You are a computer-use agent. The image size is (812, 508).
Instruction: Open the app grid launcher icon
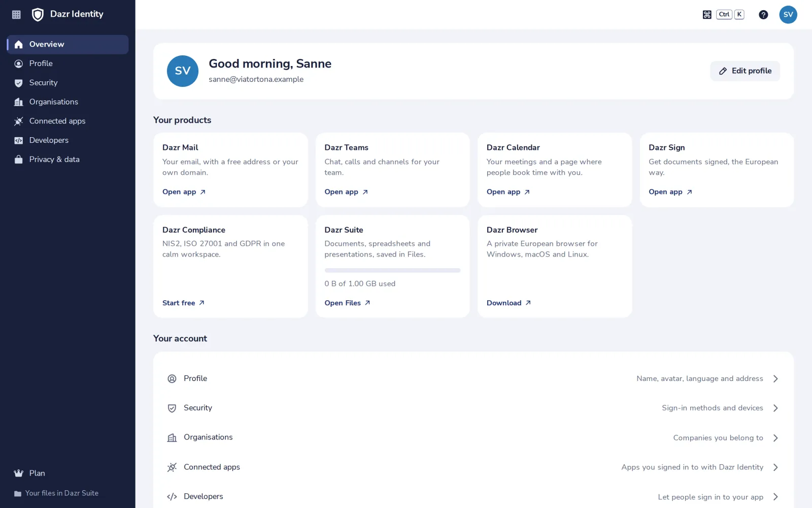click(16, 15)
